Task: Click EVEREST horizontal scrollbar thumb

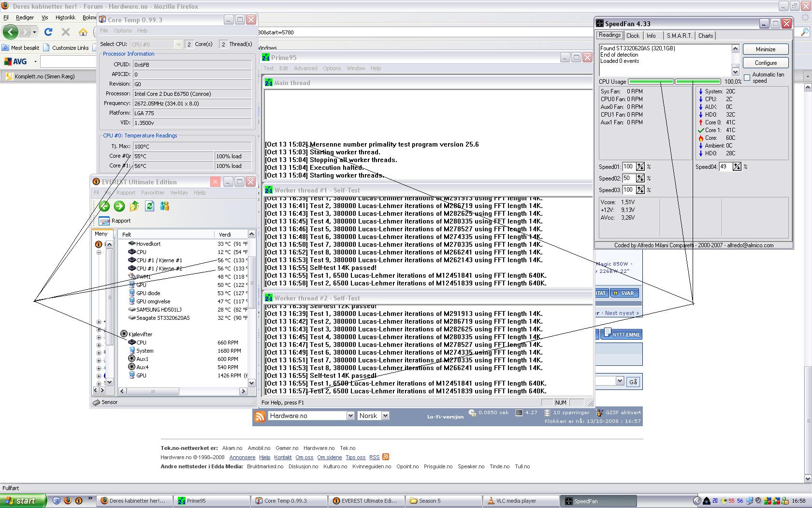Action: [153, 391]
